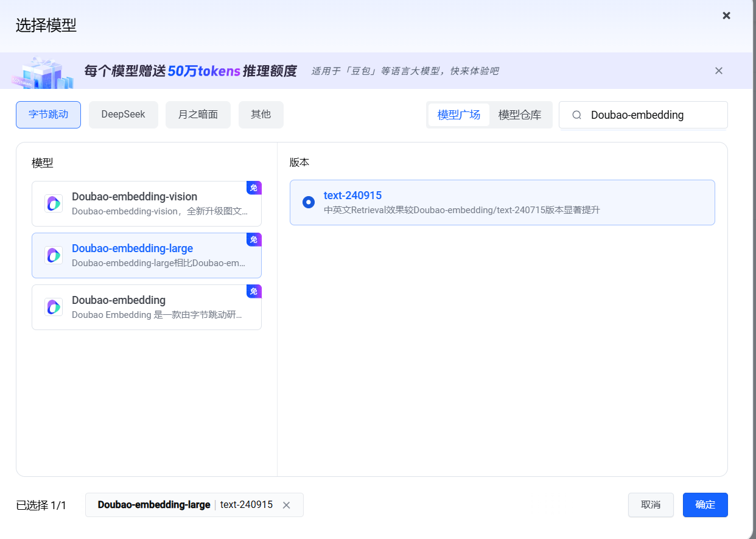This screenshot has width=756, height=539.
Task: Focus the Doubao-embedding search field
Action: [643, 114]
